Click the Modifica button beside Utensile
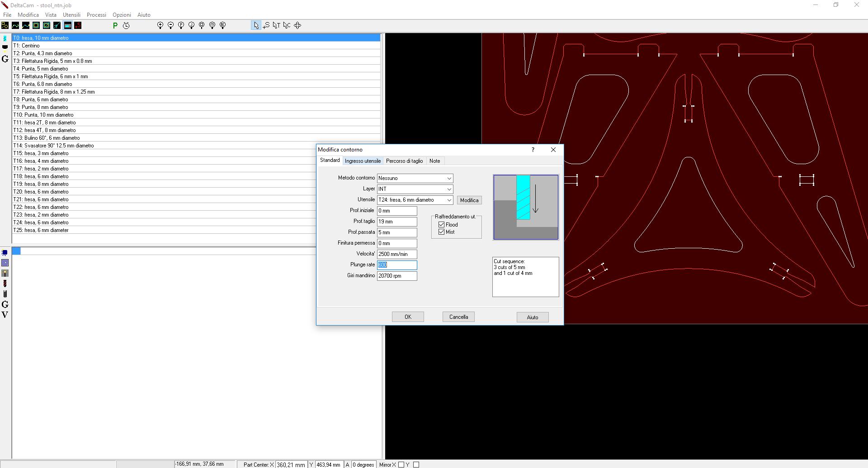Image resolution: width=868 pixels, height=468 pixels. 469,200
